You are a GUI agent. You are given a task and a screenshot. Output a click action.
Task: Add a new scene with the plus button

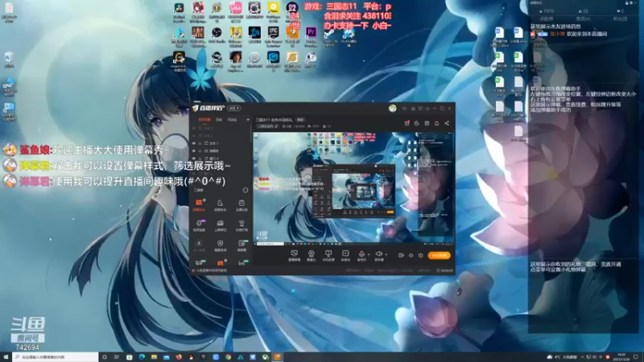click(x=248, y=120)
